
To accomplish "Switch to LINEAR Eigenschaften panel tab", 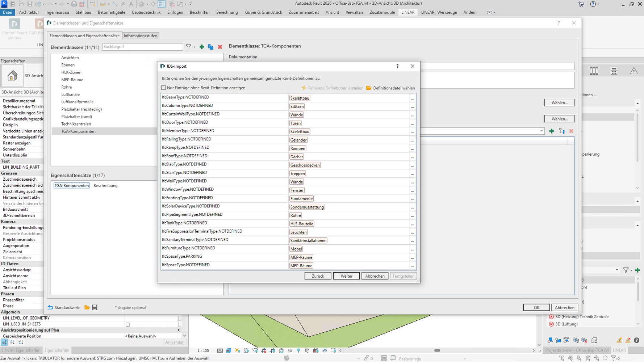I will tap(21, 350).
